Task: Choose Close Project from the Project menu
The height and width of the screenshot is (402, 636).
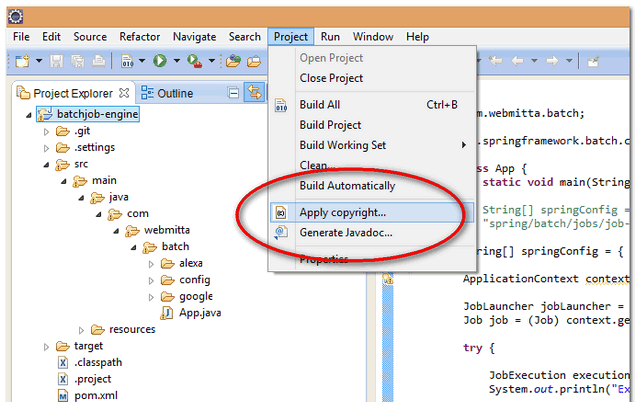Action: 372,78
